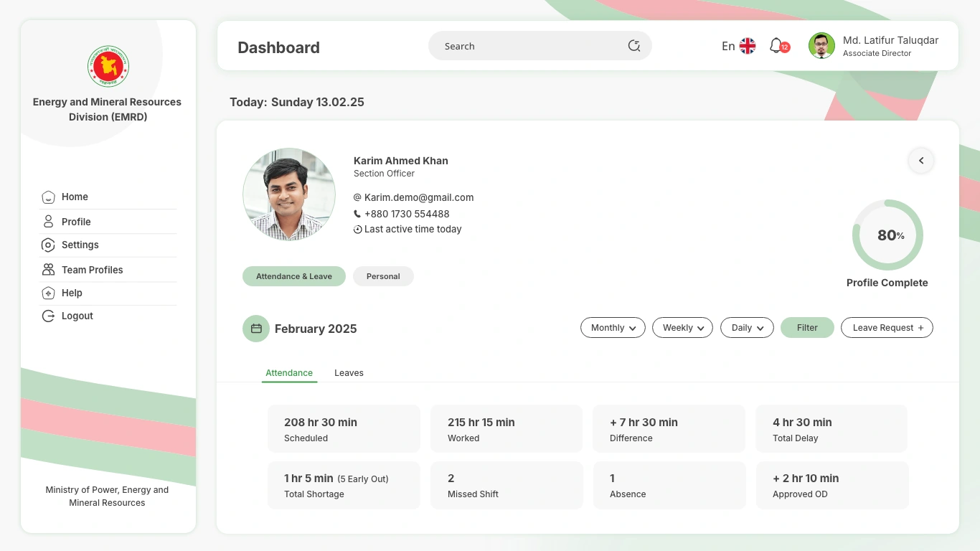Click the +880 1730 554488 phone number
This screenshot has height=551, width=980.
(x=407, y=214)
